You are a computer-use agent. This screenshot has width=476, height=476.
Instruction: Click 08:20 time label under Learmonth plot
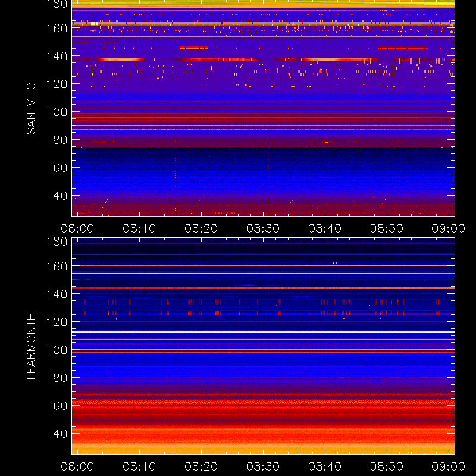click(201, 466)
